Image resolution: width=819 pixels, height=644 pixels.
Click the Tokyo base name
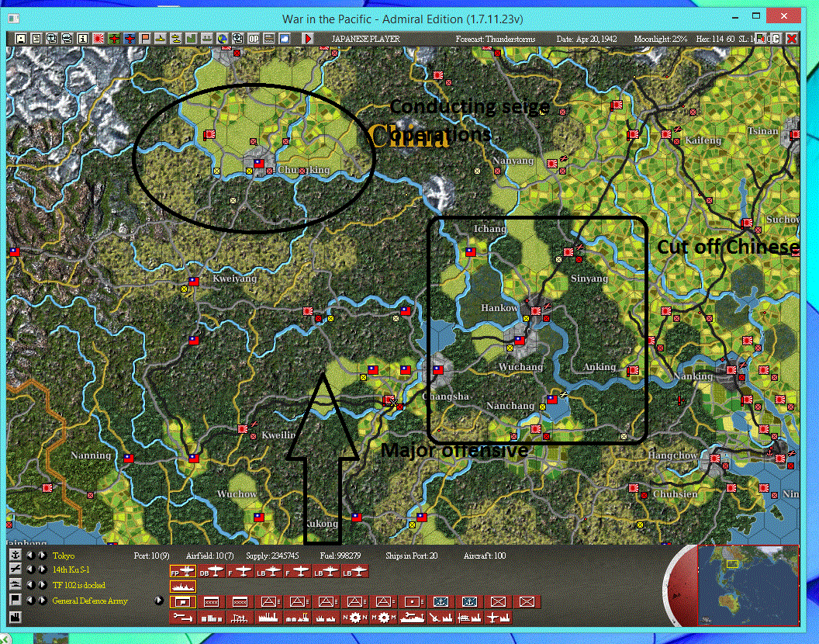(x=63, y=556)
